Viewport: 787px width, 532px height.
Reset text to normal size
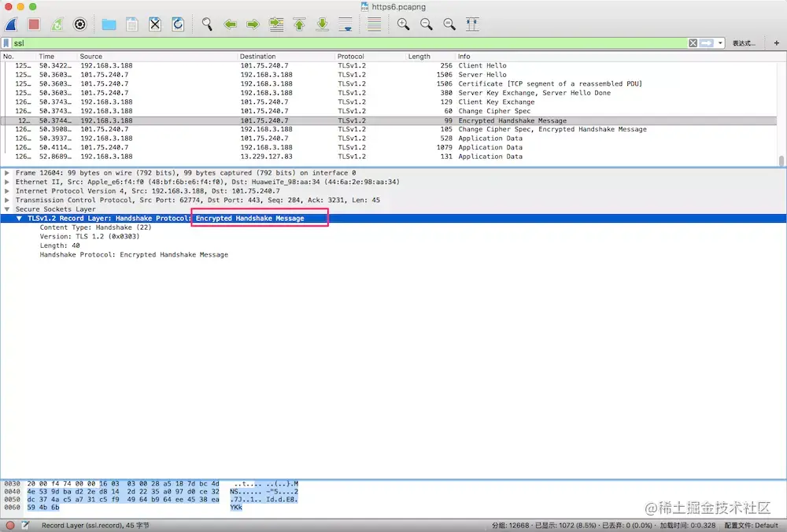[x=449, y=24]
